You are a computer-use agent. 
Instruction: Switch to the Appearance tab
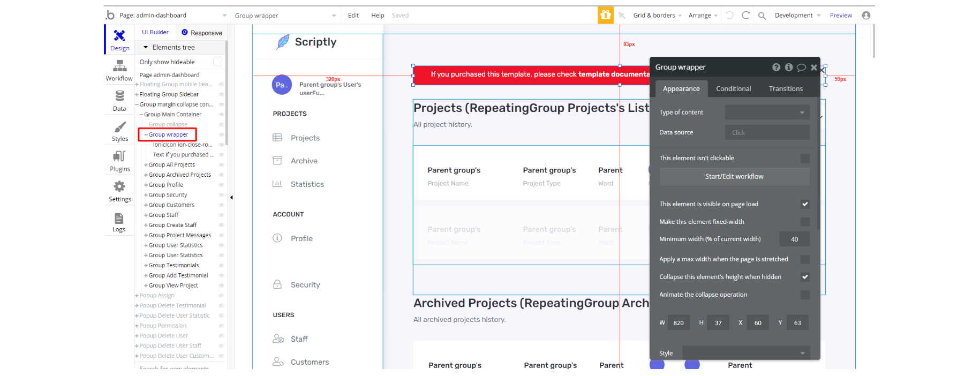(x=681, y=89)
